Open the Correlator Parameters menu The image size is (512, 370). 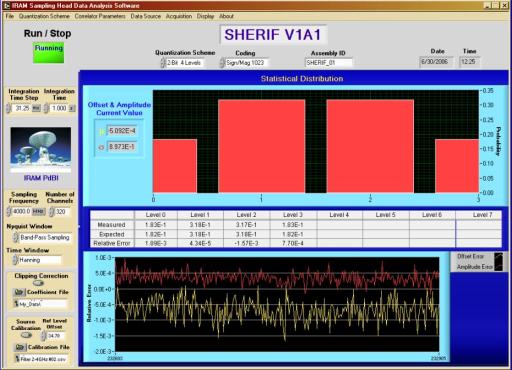pos(100,16)
